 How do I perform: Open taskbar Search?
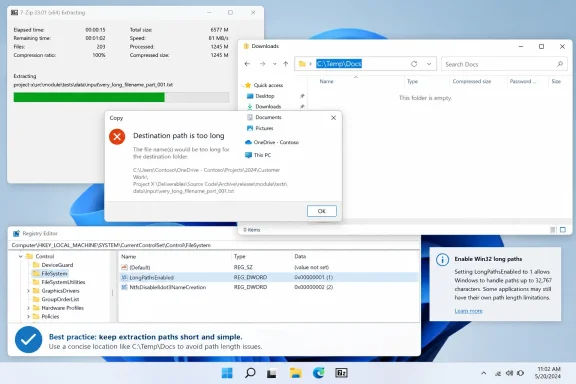tap(250, 373)
